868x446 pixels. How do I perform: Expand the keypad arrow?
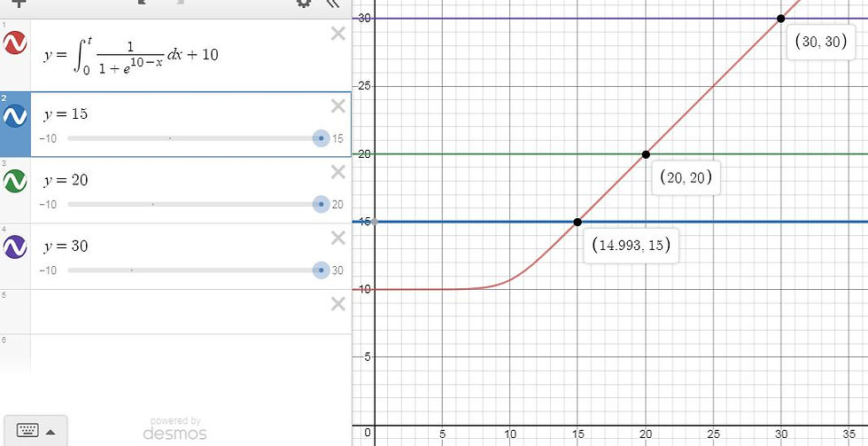coord(50,432)
